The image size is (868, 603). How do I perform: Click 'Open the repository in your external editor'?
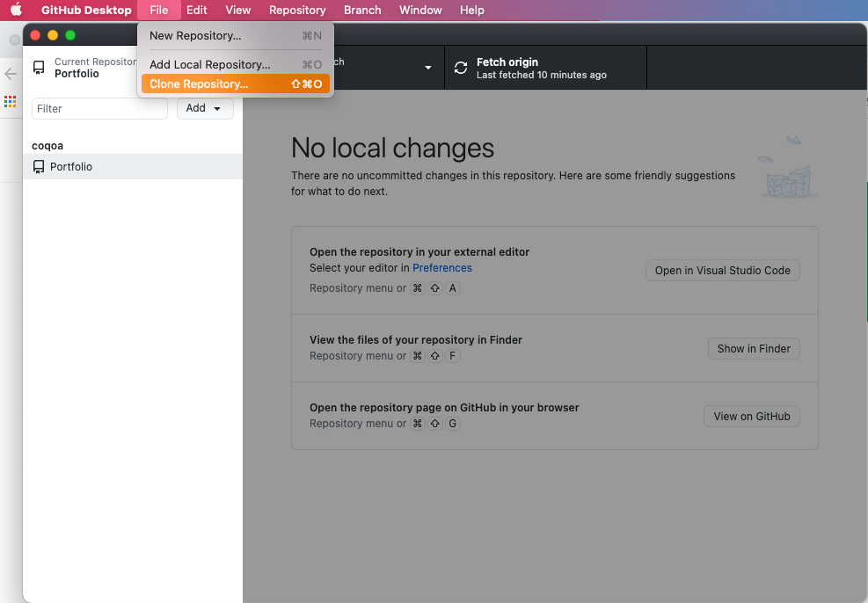pos(419,251)
